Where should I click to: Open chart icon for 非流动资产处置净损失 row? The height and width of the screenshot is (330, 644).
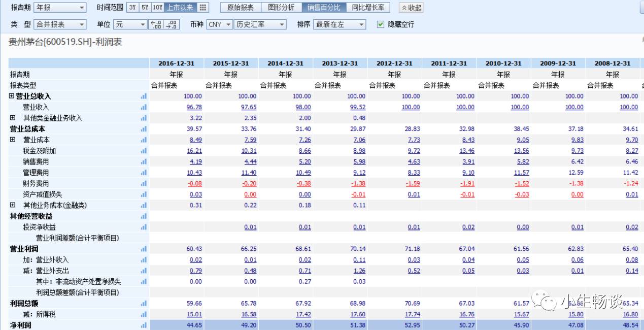(x=144, y=282)
